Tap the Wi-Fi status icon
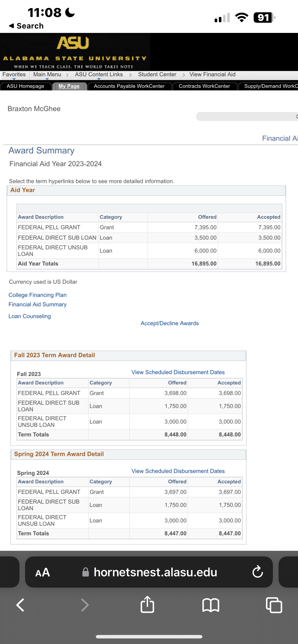298x644 pixels. pyautogui.click(x=241, y=17)
